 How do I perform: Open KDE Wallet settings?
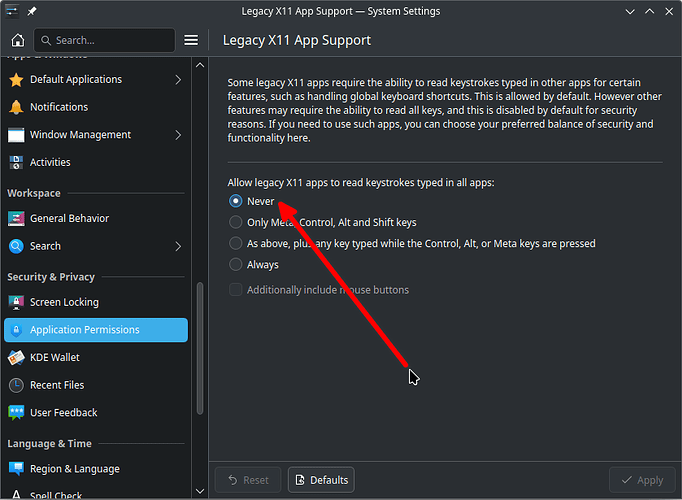coord(96,357)
